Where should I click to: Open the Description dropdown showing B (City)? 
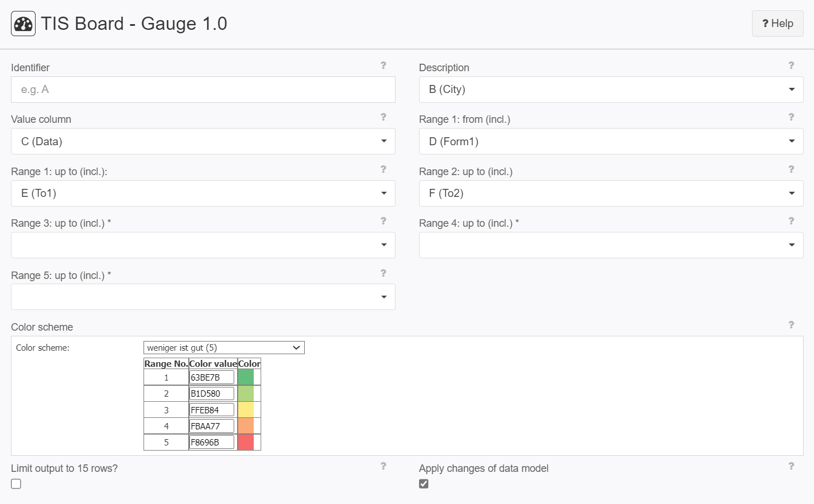(x=611, y=90)
